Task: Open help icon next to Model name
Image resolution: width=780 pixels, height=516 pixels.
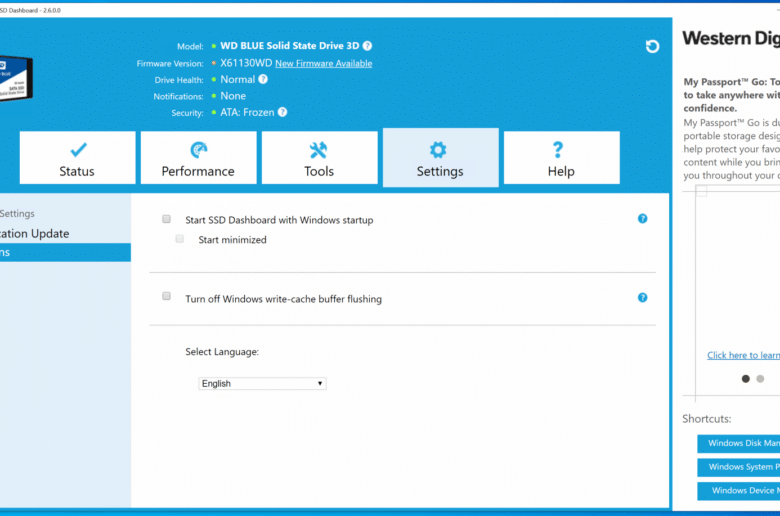Action: [x=367, y=46]
